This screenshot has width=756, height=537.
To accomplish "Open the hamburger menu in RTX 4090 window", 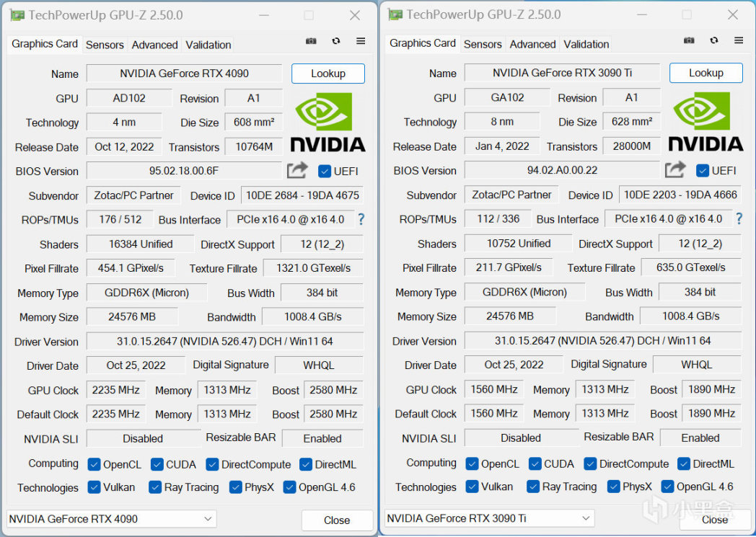I will (361, 41).
